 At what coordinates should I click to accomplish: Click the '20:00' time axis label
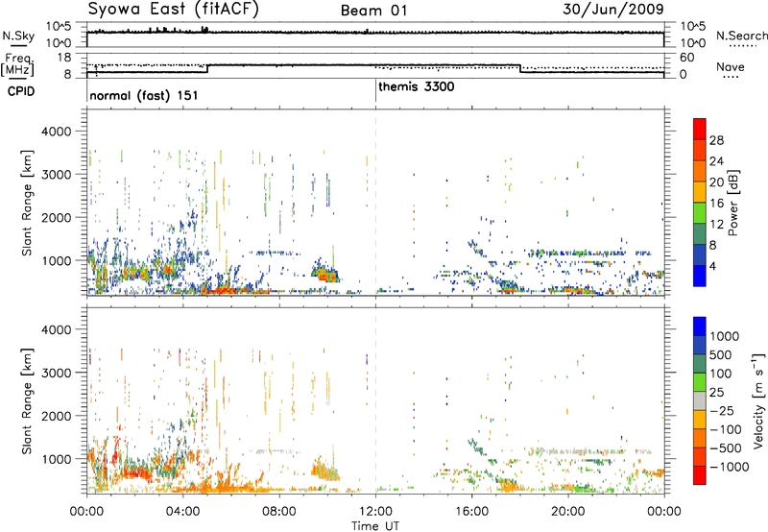pyautogui.click(x=568, y=512)
